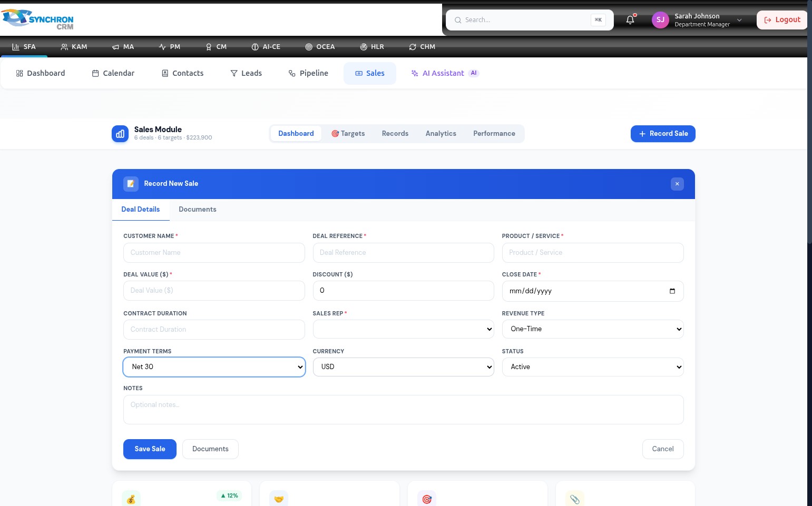Focus the Contract Duration field
Screen dimensions: 812x506
[214, 330]
